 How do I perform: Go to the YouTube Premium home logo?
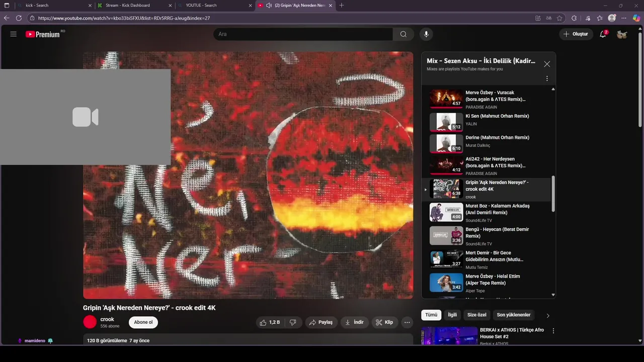click(44, 34)
